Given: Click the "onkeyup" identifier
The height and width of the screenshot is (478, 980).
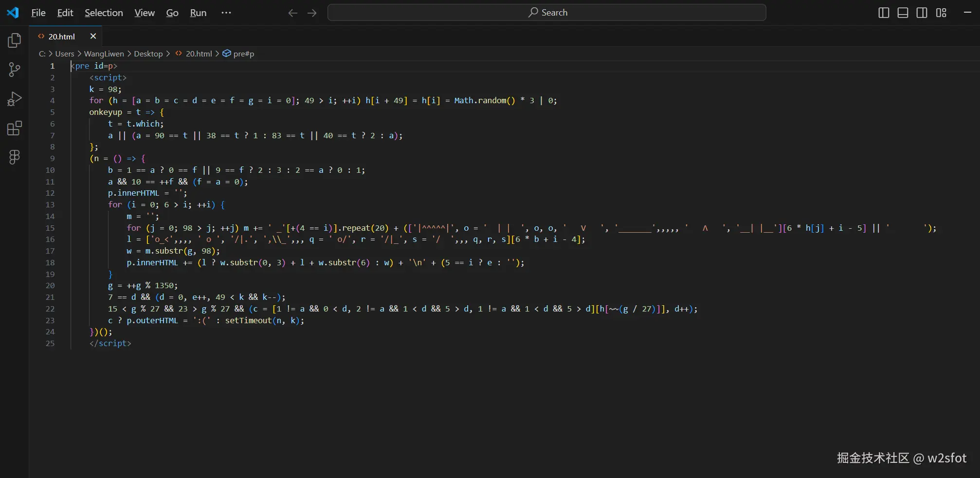Looking at the screenshot, I should [106, 112].
